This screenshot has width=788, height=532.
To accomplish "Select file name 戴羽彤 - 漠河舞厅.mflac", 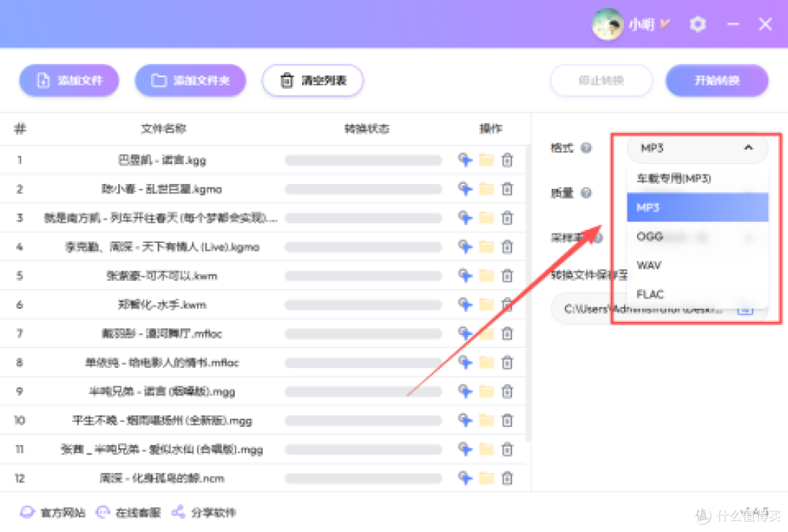I will pos(161,334).
